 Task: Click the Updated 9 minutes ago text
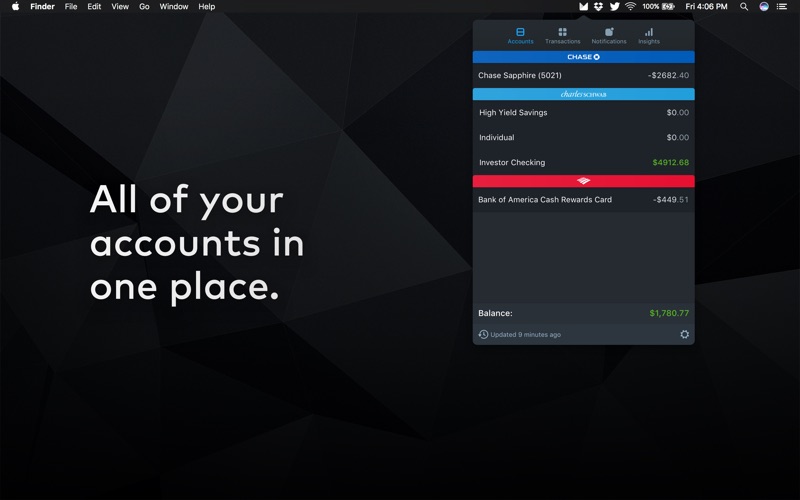tap(526, 335)
